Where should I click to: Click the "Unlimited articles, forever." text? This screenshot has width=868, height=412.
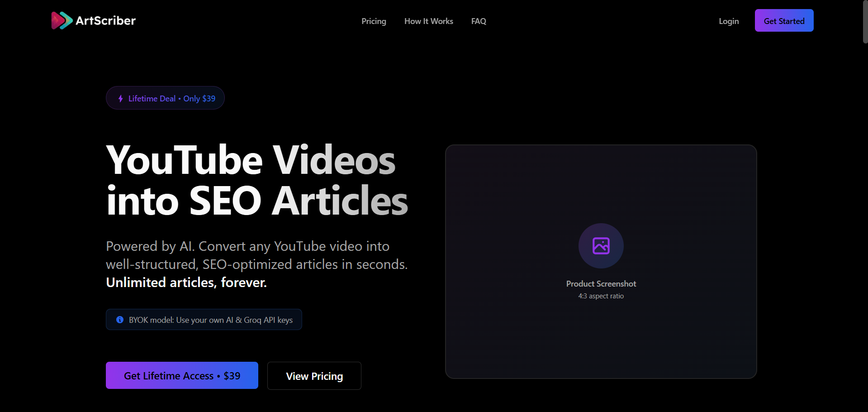pyautogui.click(x=186, y=283)
